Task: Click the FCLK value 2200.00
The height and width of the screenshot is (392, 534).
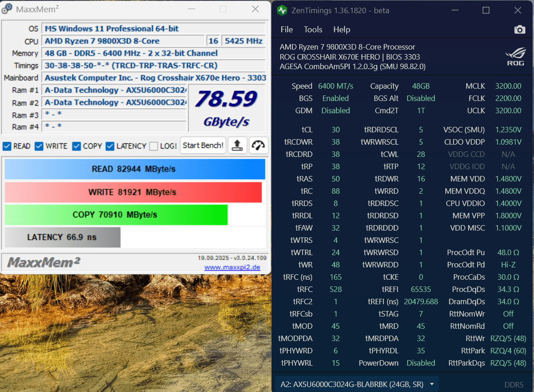Action: pyautogui.click(x=508, y=98)
